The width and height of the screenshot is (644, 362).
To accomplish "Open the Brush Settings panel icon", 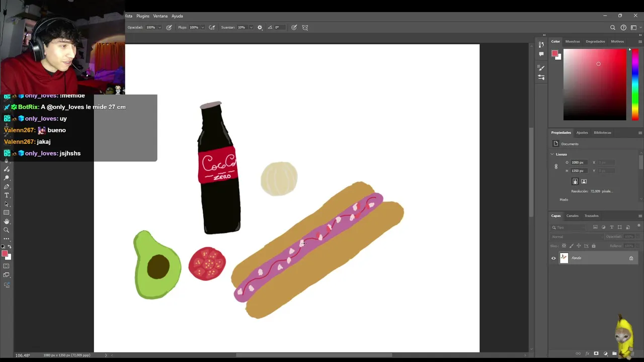I will [x=541, y=67].
